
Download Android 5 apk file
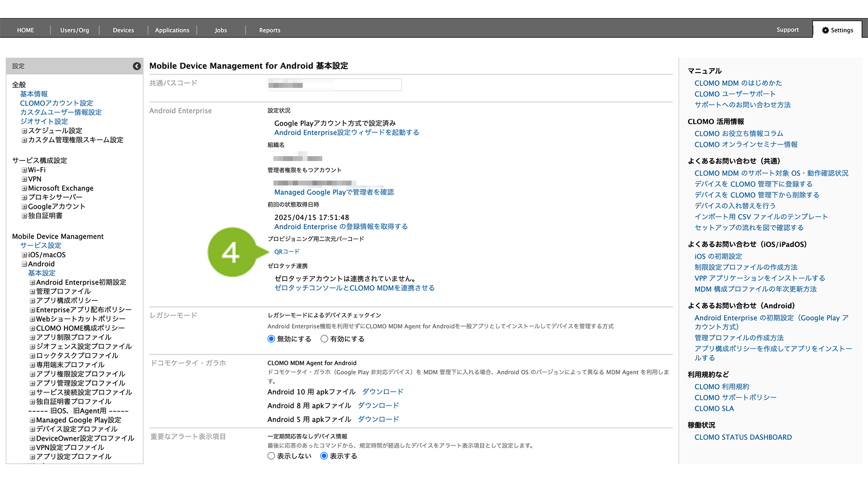[x=378, y=419]
